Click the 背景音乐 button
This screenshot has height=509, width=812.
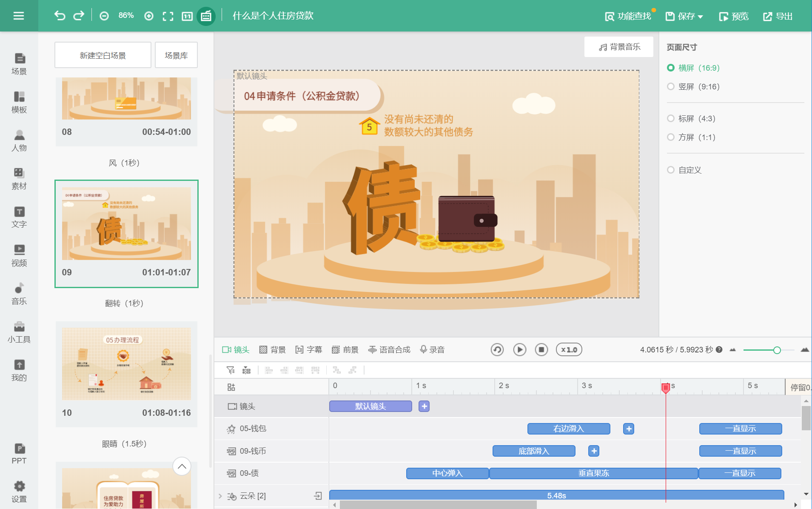(x=619, y=47)
